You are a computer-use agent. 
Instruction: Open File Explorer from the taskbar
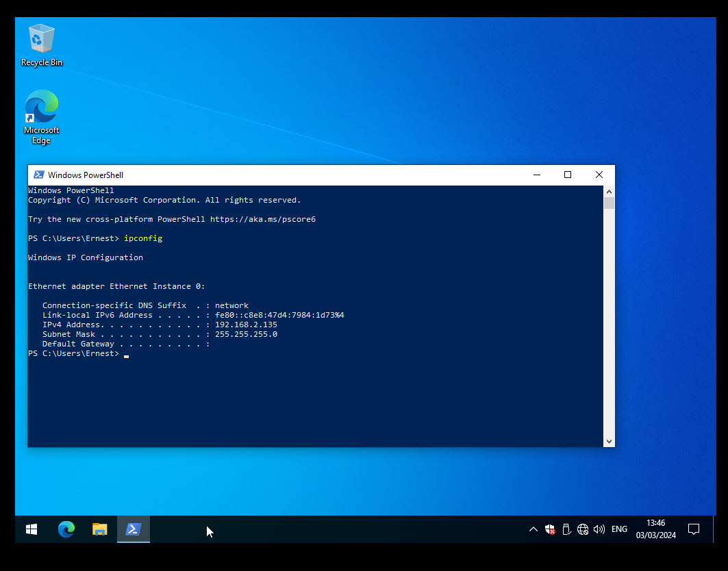tap(100, 529)
